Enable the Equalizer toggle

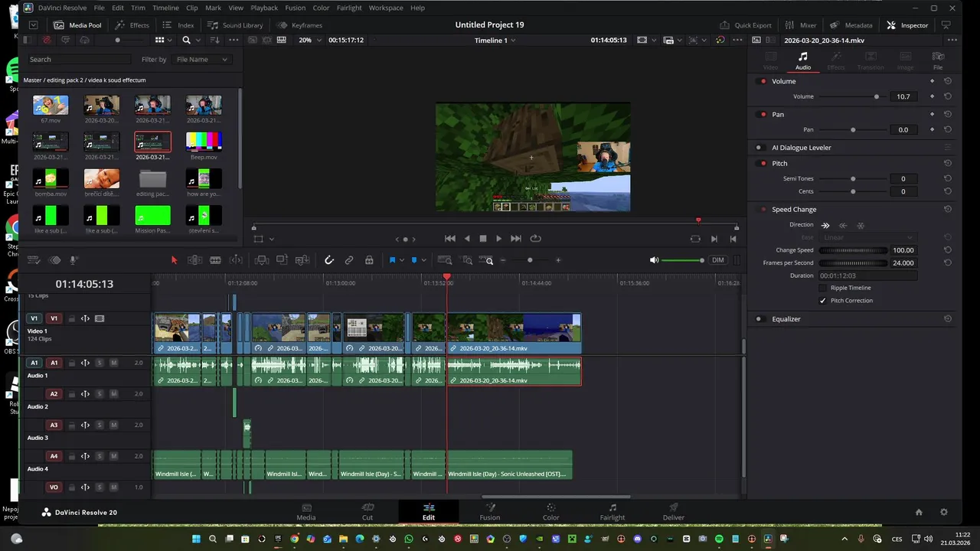pos(760,319)
